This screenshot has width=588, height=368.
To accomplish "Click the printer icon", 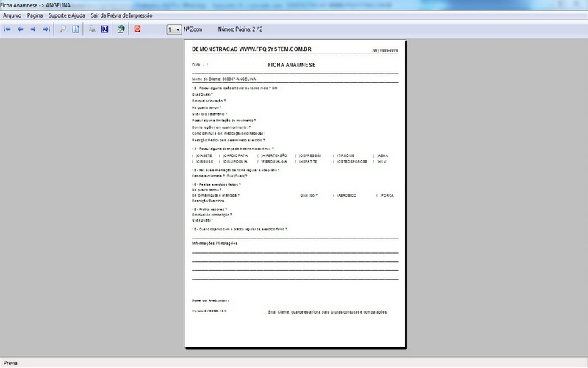I will click(92, 29).
